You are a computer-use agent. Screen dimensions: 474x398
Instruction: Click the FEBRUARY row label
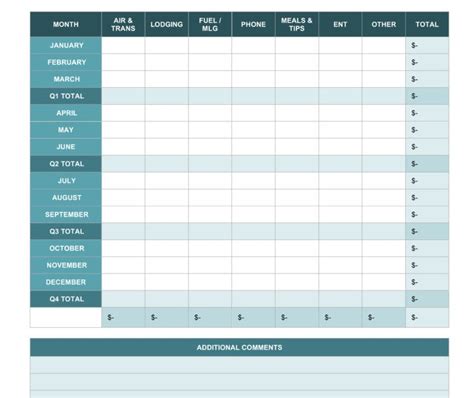pyautogui.click(x=66, y=62)
